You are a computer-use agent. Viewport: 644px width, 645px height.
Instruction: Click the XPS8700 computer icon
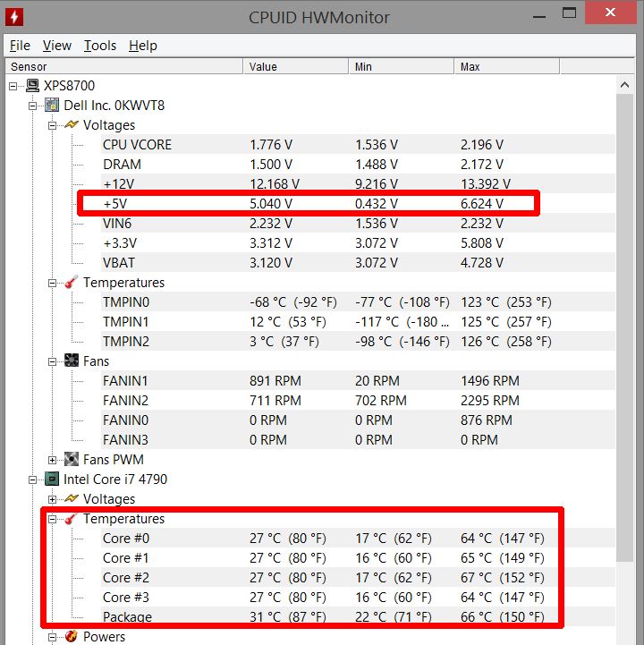(32, 86)
